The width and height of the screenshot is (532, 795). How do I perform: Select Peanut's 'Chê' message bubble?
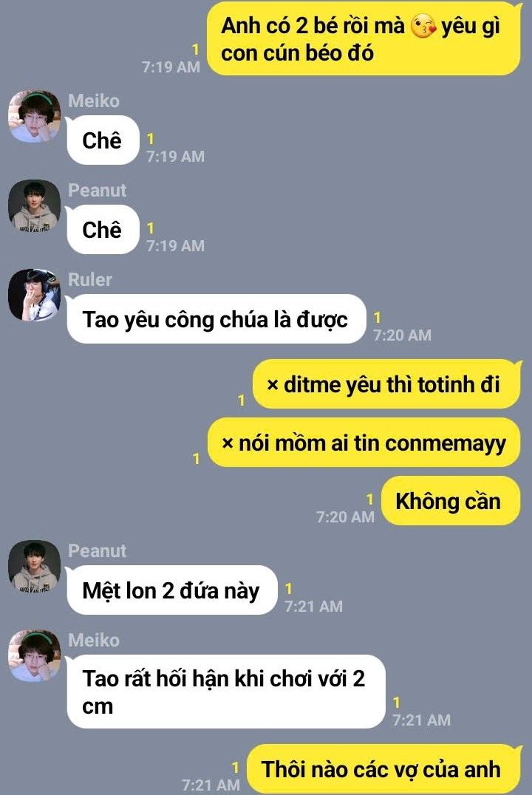coord(103,230)
